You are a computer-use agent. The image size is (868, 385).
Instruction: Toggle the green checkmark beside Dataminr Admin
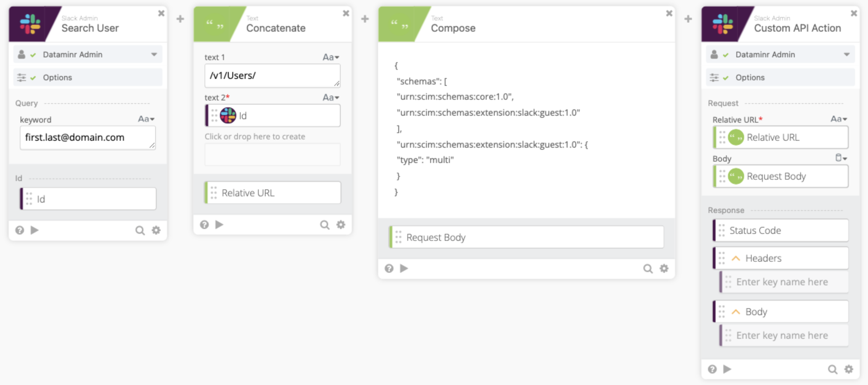33,54
